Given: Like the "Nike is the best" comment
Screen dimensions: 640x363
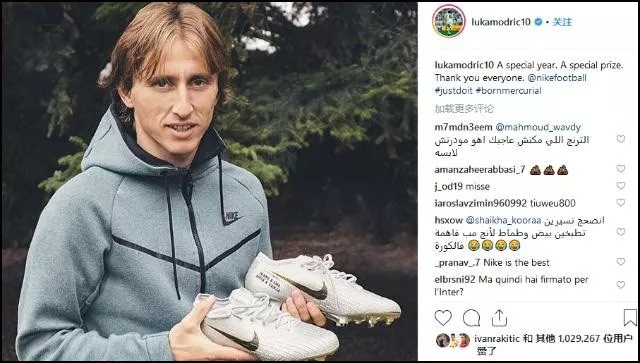Looking at the screenshot, I should (621, 261).
